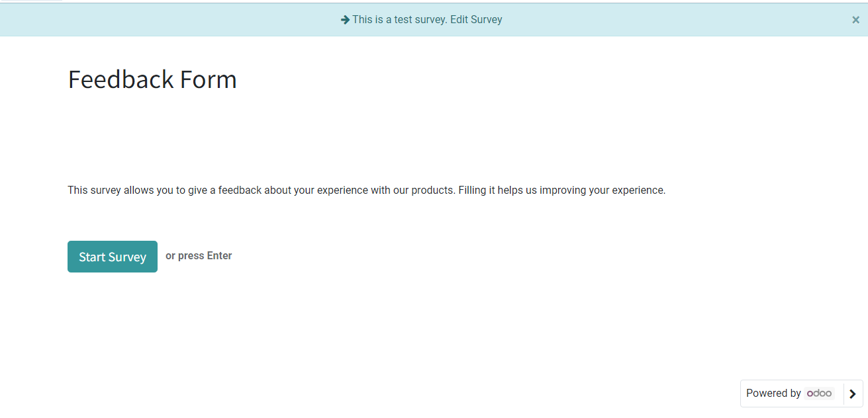Viewport: 868px width, 418px height.
Task: Click the Odoo logo in the footer badge
Action: click(820, 394)
